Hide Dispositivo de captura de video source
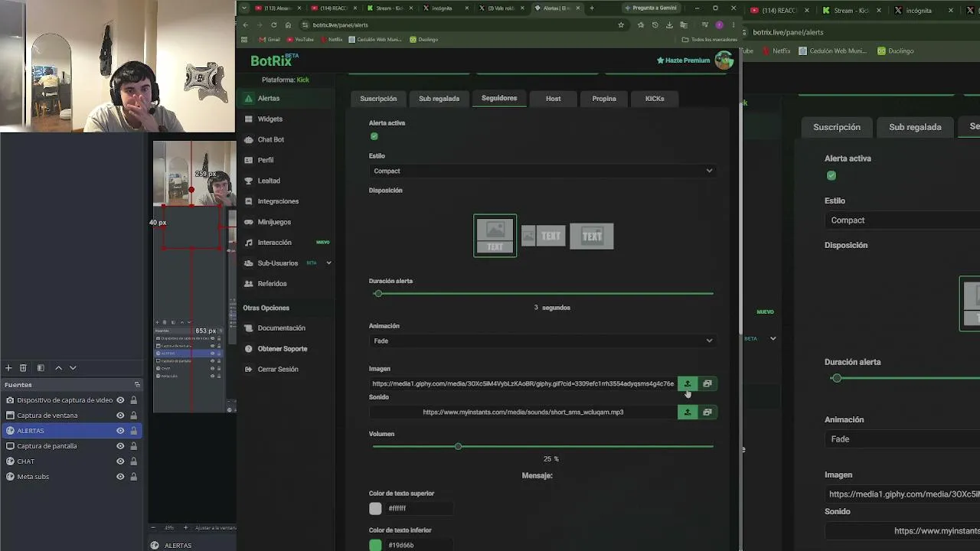The image size is (980, 551). click(120, 400)
